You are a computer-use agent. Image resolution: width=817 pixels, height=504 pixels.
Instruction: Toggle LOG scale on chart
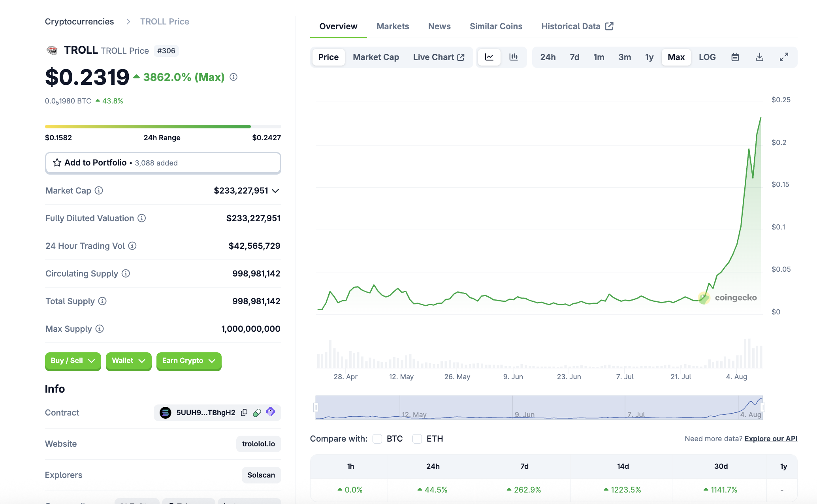[707, 57]
